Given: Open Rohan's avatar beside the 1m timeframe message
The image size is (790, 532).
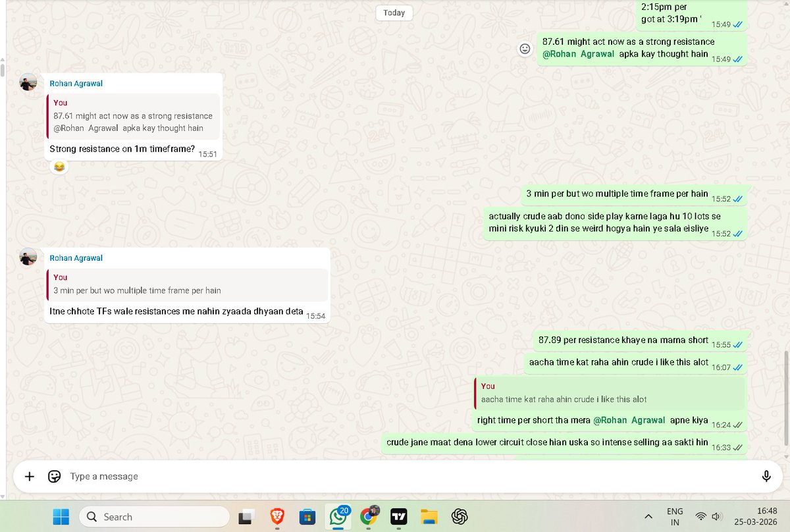Looking at the screenshot, I should tap(28, 82).
